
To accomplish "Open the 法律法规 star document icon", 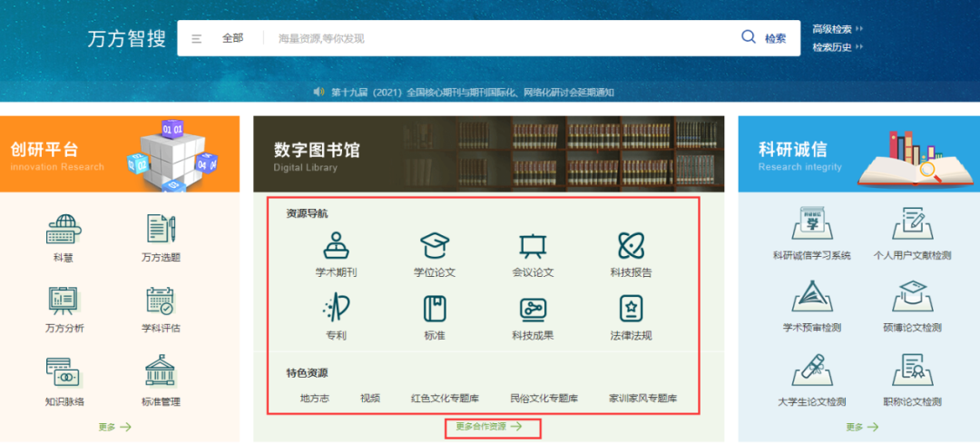I will (x=631, y=309).
